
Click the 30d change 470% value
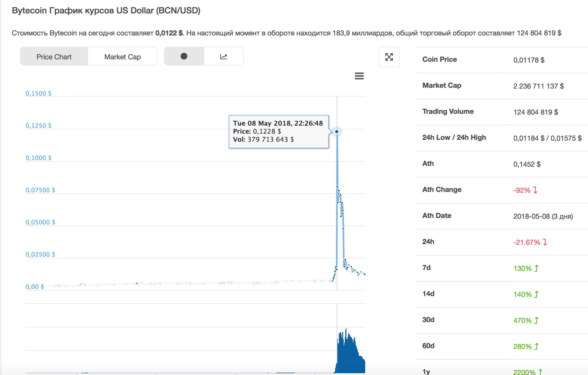tap(526, 321)
